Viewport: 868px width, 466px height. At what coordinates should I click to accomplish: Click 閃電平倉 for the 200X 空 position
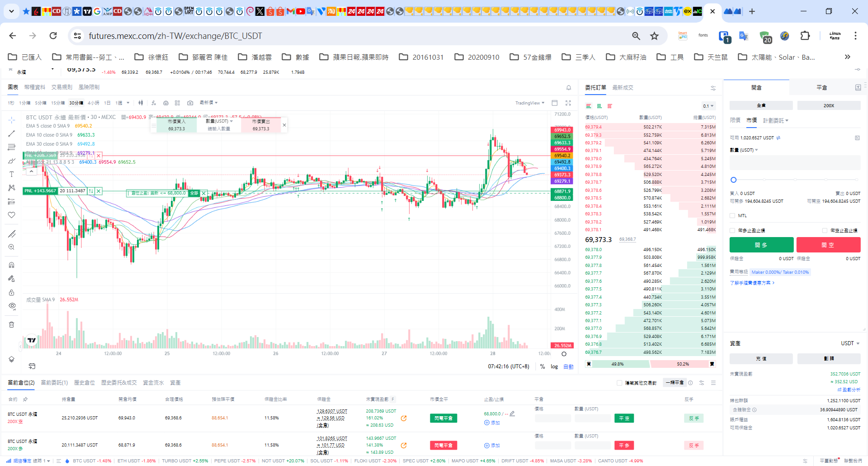coord(443,418)
